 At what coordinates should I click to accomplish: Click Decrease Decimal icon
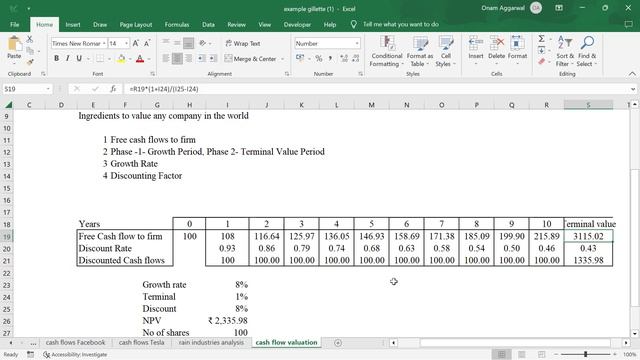pyautogui.click(x=356, y=59)
